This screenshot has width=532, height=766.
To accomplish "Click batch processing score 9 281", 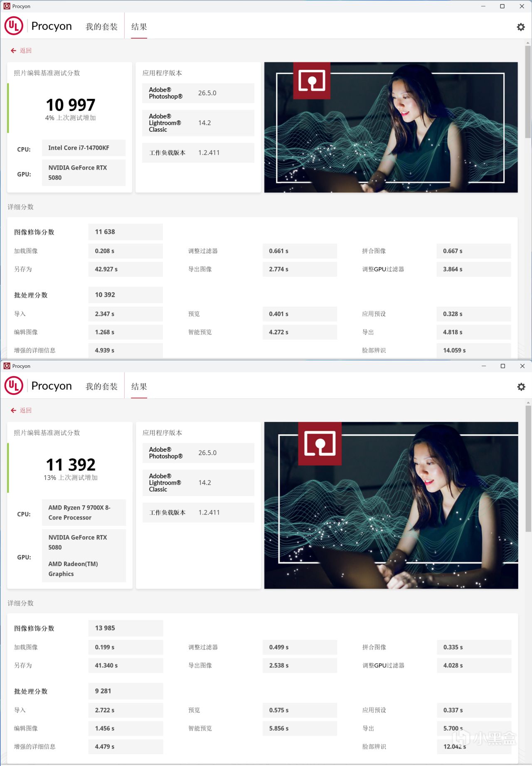I will click(x=126, y=691).
